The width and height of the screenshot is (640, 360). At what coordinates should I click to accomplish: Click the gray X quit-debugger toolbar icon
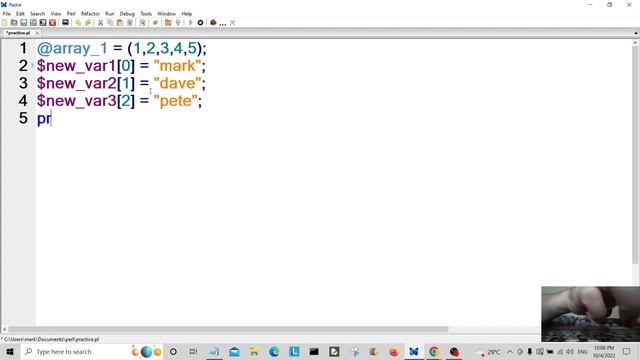tap(232, 23)
